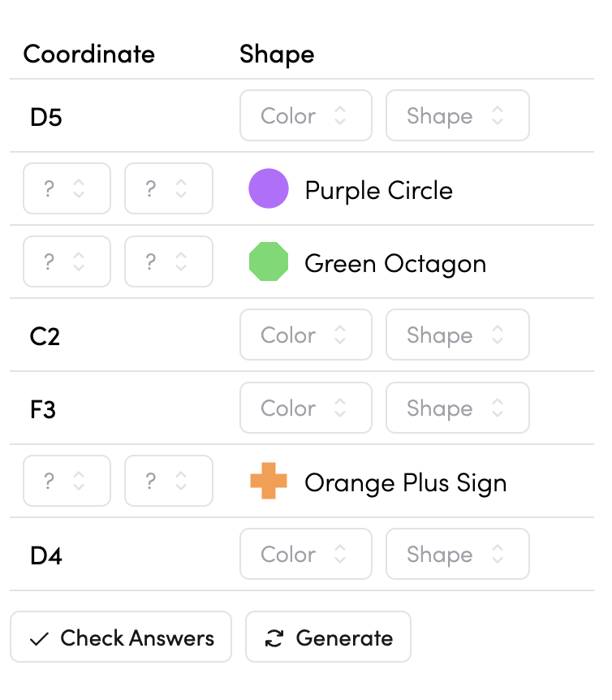Image resolution: width=612 pixels, height=700 pixels.
Task: Select first coordinate dropdown for Purple Circle
Action: pos(67,189)
